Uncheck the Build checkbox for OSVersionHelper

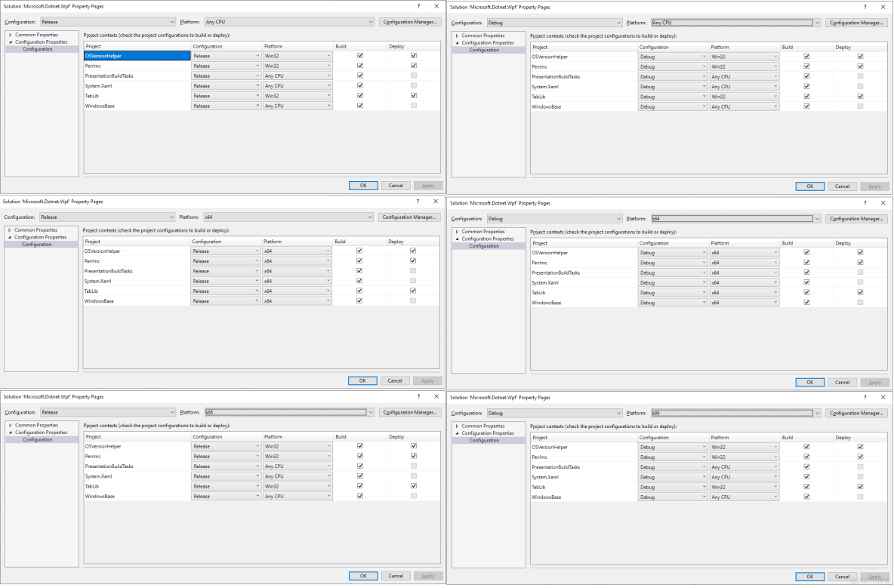pos(360,55)
